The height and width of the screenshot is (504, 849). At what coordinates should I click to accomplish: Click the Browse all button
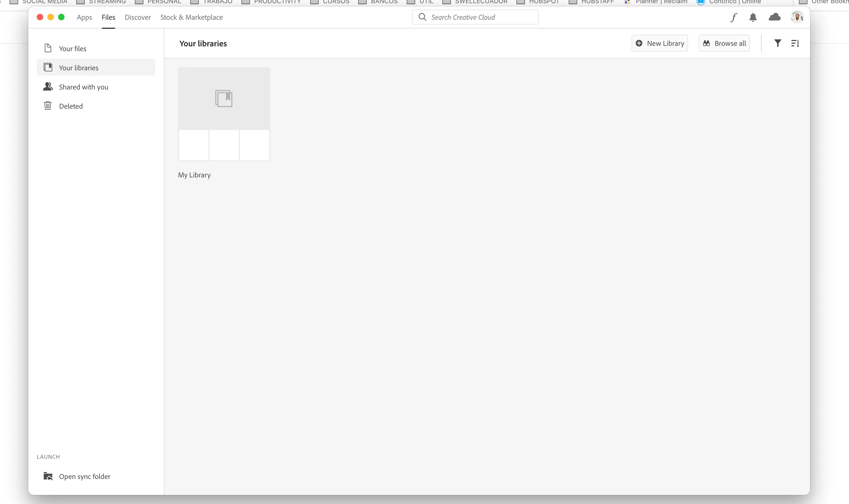pyautogui.click(x=724, y=43)
